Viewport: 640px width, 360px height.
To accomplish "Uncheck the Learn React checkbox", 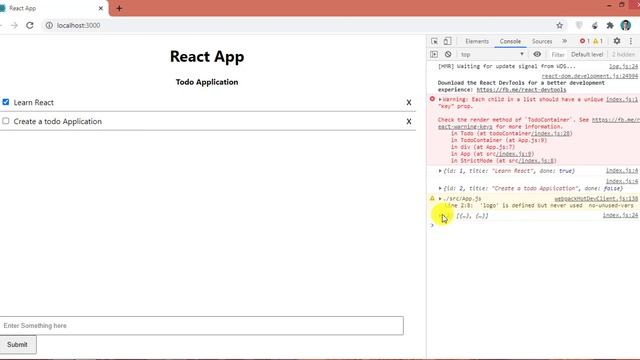I will [x=6, y=102].
